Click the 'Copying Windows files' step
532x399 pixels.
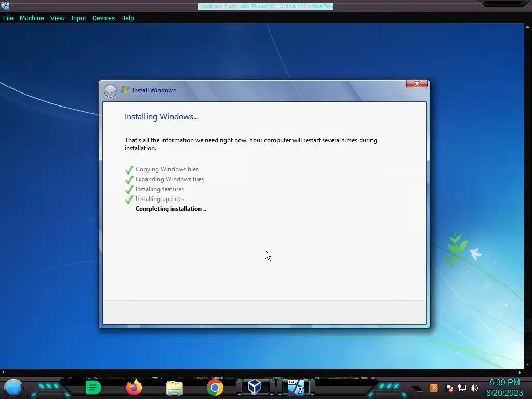(167, 169)
